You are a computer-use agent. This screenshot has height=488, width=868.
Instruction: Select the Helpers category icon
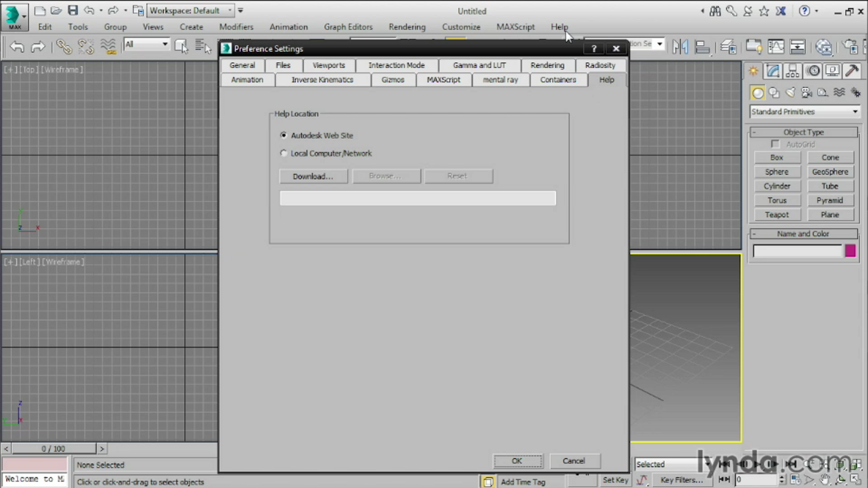[x=823, y=93]
